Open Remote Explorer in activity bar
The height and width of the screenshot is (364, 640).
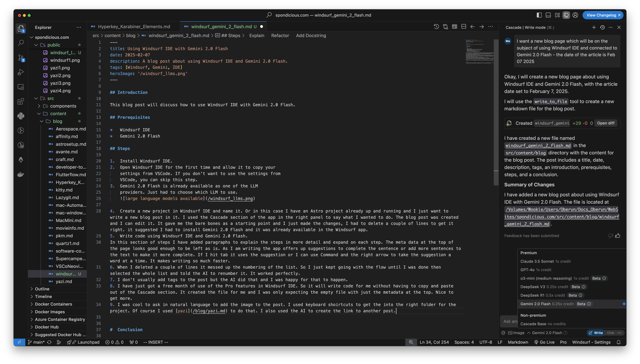pos(21,87)
